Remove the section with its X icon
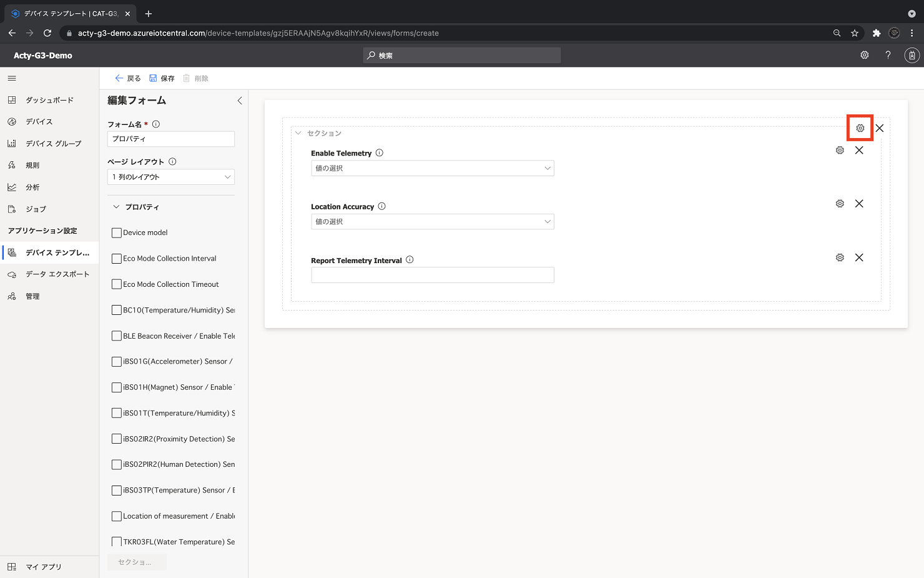924x578 pixels. tap(879, 128)
